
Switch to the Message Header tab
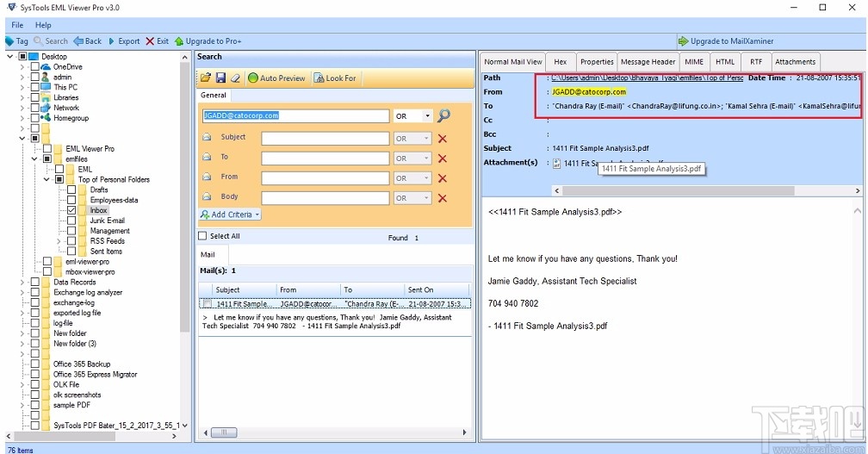(648, 62)
